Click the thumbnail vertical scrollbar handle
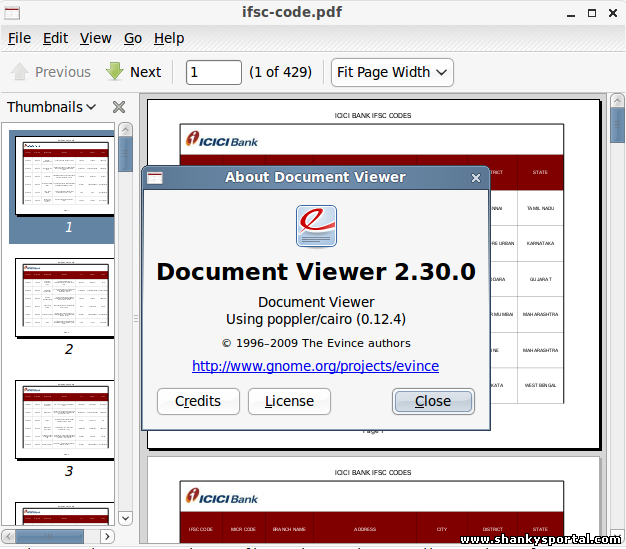The height and width of the screenshot is (549, 626). [x=125, y=154]
